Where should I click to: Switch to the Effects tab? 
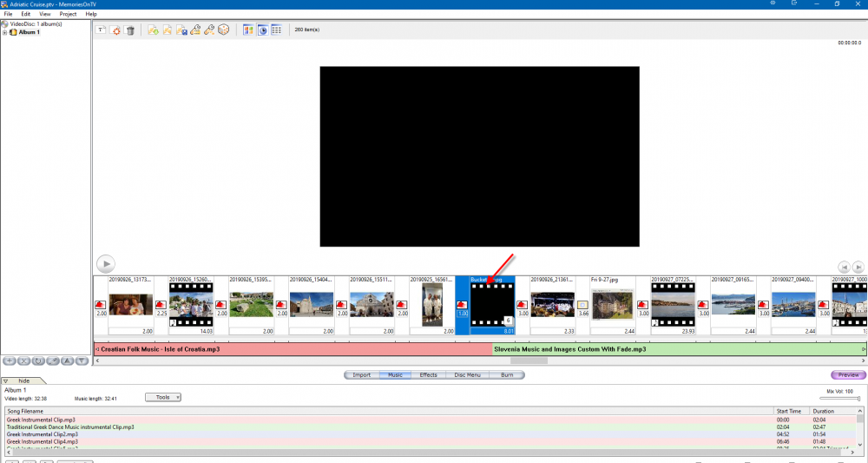[x=428, y=375]
